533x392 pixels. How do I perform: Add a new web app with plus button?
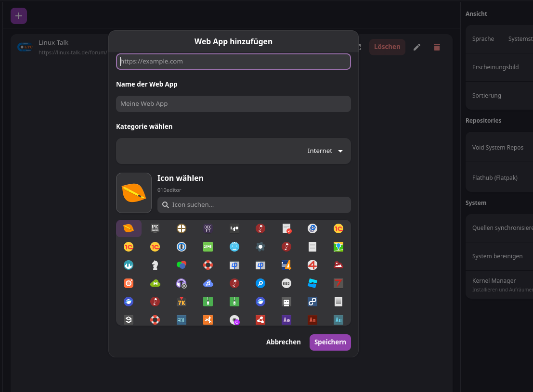(19, 16)
